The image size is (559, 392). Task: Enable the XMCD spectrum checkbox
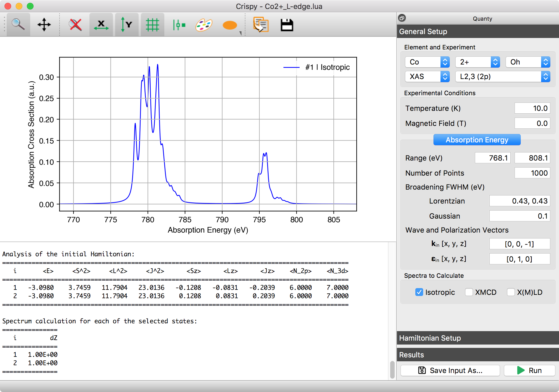[469, 292]
